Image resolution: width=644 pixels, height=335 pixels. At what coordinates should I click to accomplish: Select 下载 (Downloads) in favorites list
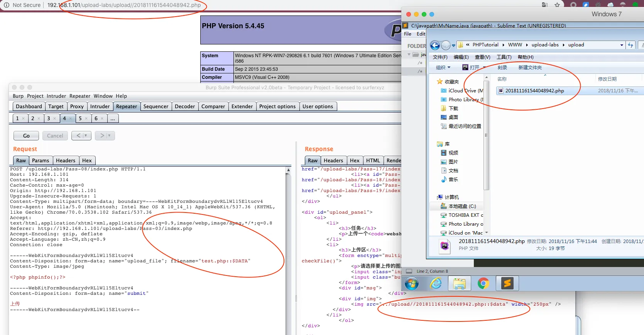coord(453,109)
